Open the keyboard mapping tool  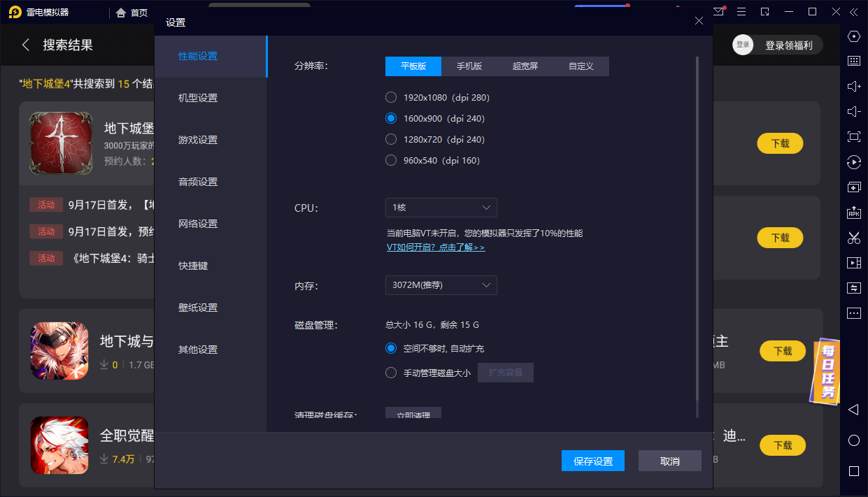pos(853,61)
